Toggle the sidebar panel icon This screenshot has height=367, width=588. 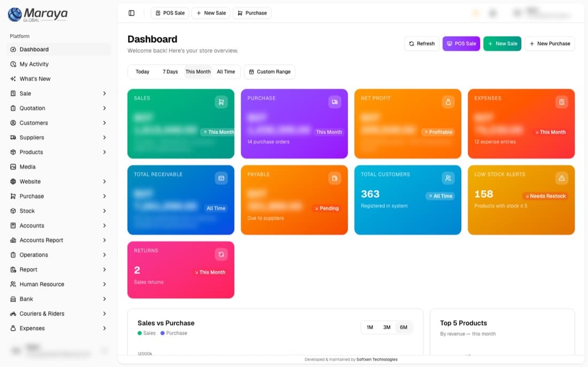coord(131,13)
